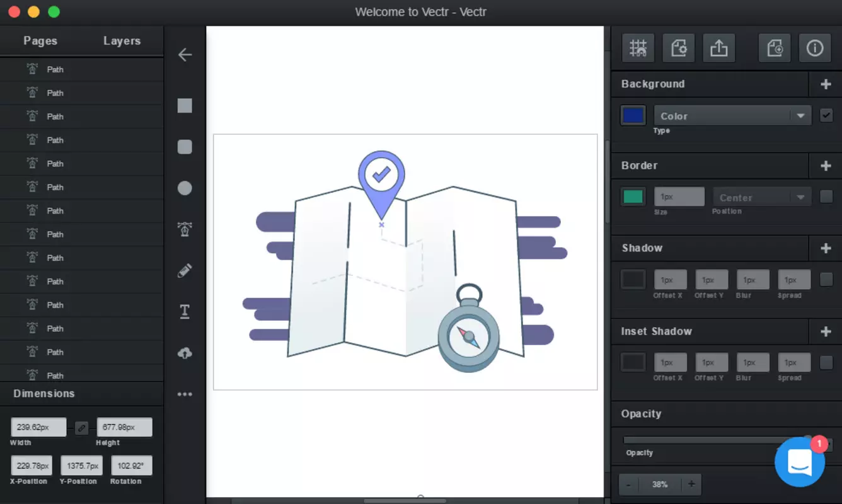Click the Inset Shadow Blur field
The width and height of the screenshot is (842, 504).
[753, 362]
